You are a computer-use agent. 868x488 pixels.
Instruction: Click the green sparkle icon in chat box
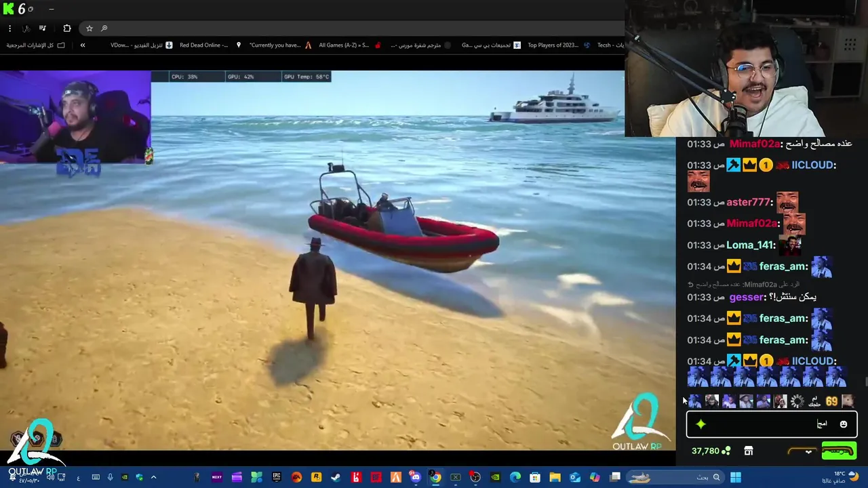[701, 424]
